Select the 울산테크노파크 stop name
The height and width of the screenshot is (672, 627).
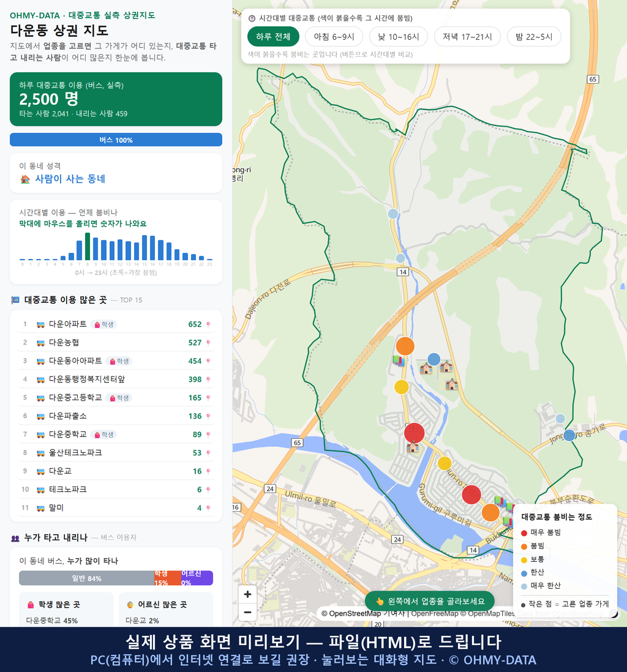point(75,452)
